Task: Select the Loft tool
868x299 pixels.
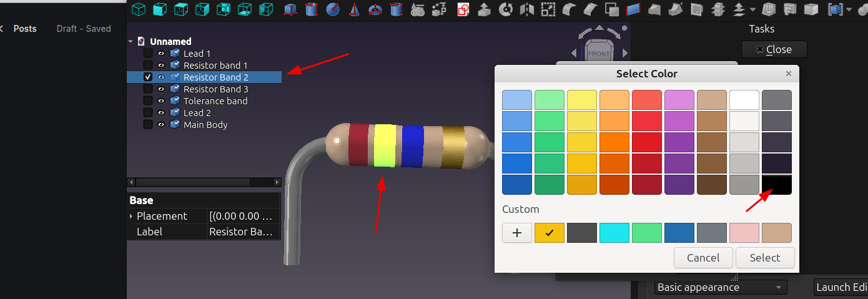Action: 654,9
